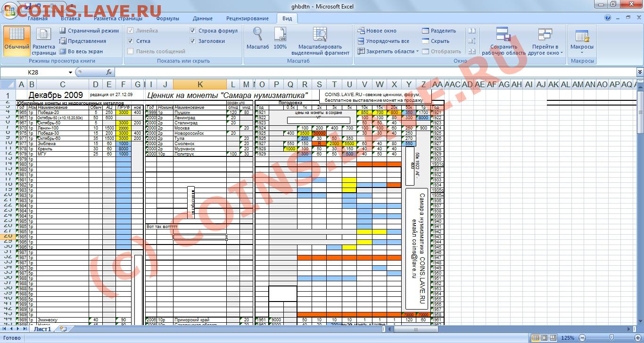Open the Рецензирование ribbon tab
Viewport: 644px width, 343px height.
point(248,18)
